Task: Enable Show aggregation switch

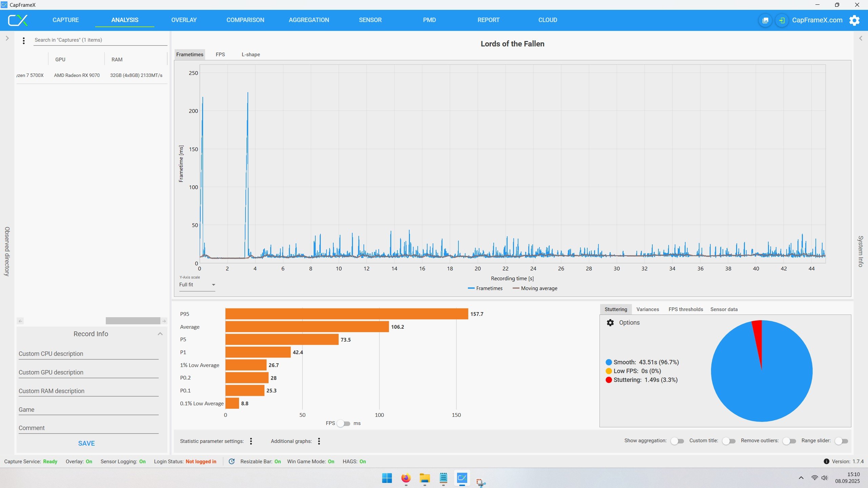Action: (677, 441)
